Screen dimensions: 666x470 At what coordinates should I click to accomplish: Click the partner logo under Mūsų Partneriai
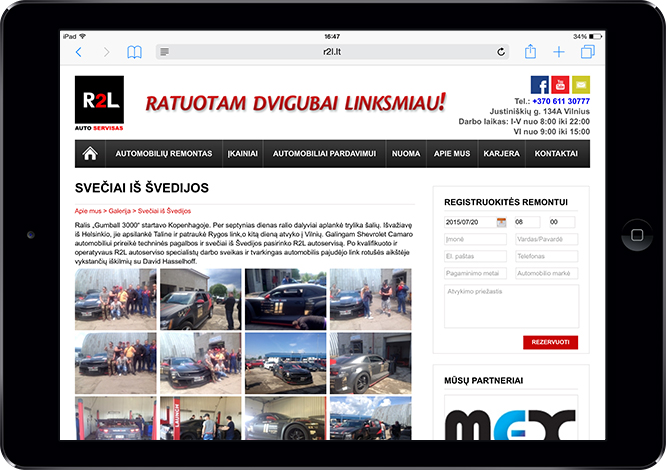(511, 418)
